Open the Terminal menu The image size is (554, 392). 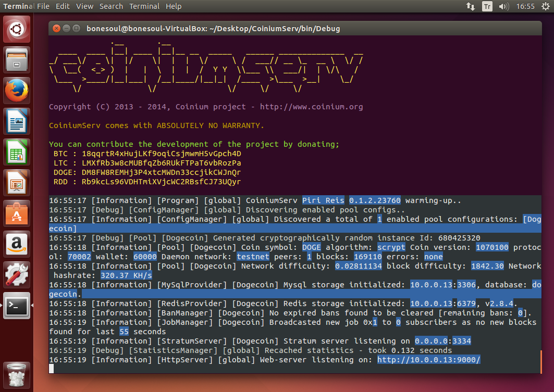pyautogui.click(x=144, y=6)
